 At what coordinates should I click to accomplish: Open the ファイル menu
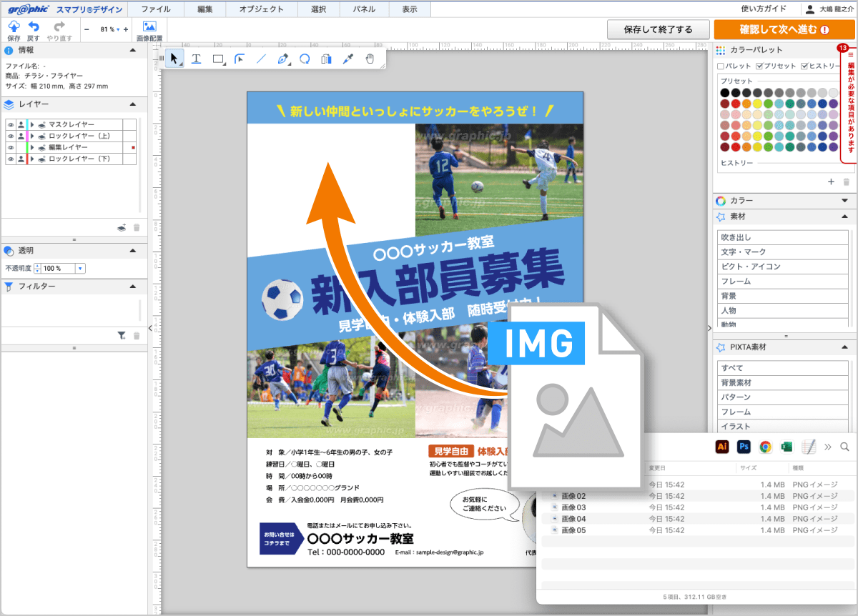tap(155, 9)
